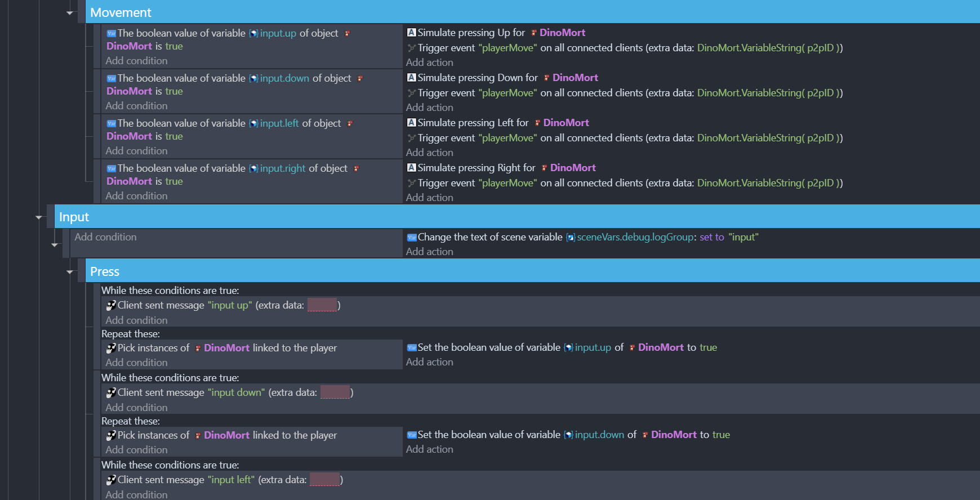
Task: Click the Client sent message "input up" icon
Action: [111, 305]
